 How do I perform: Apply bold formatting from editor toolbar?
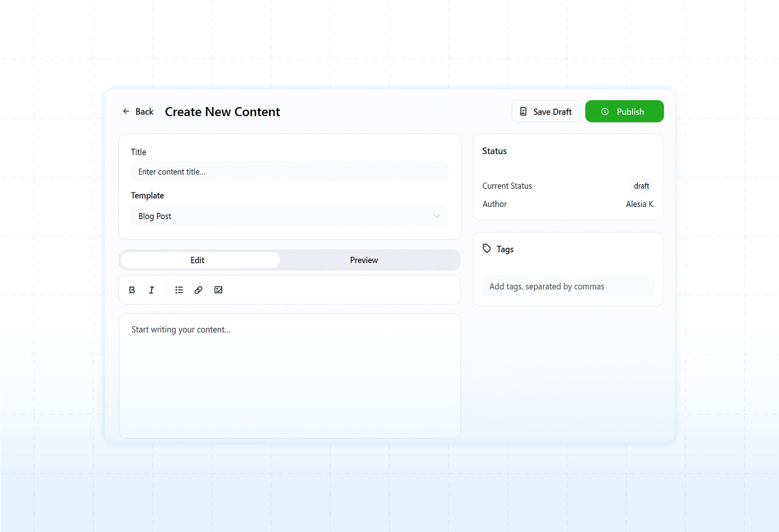132,290
